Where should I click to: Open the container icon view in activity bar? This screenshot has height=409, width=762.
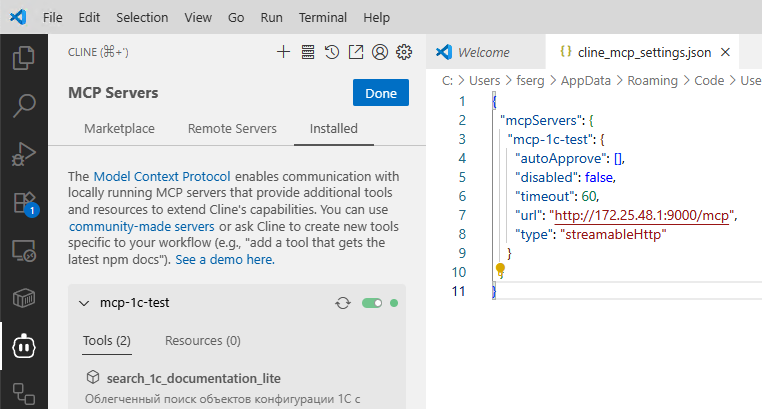tap(23, 298)
